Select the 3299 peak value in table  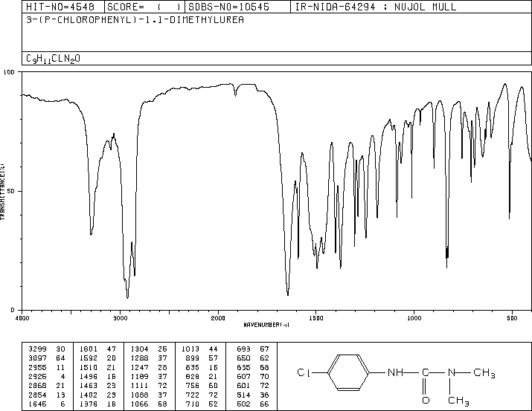[x=37, y=349]
